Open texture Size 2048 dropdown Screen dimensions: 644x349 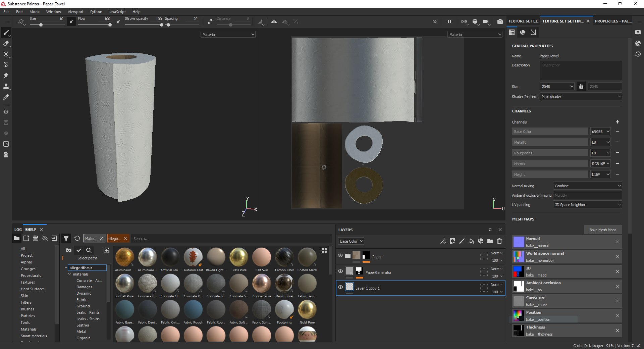[557, 86]
